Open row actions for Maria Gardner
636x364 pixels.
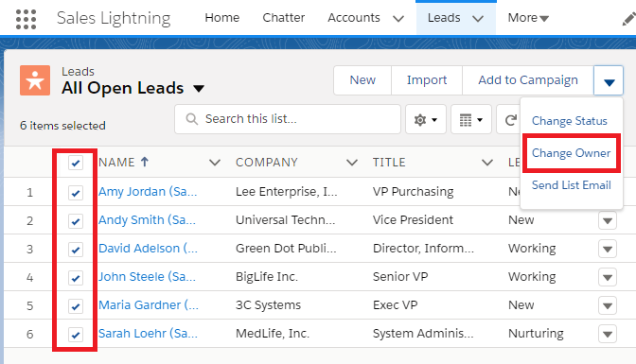pos(608,305)
